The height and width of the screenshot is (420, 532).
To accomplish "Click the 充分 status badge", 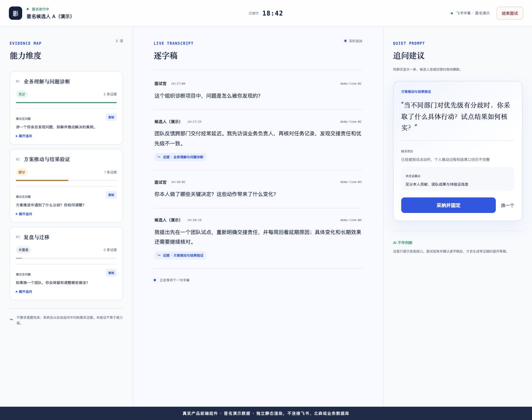I will [x=22, y=94].
